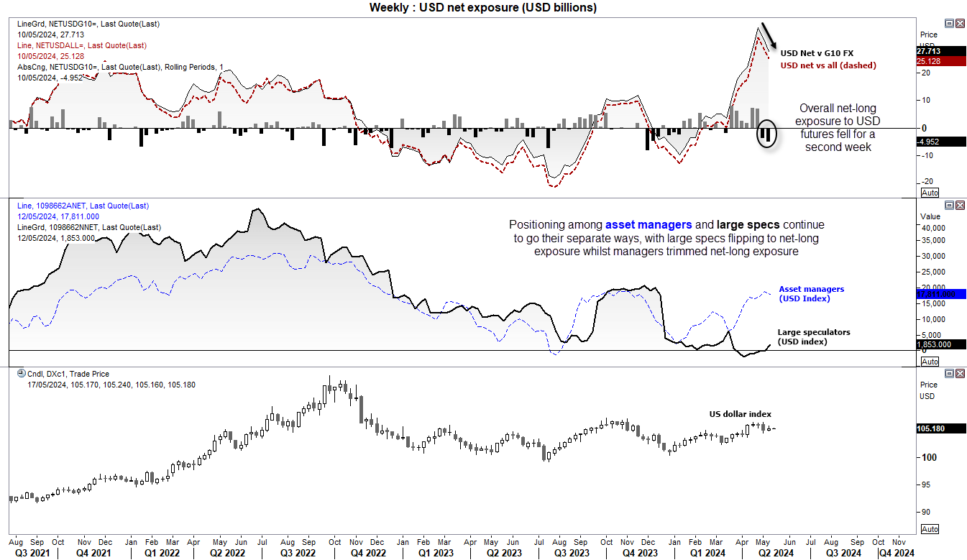
Task: Click the 12/05/2024, 17,811.000 legend value
Action: tap(58, 216)
